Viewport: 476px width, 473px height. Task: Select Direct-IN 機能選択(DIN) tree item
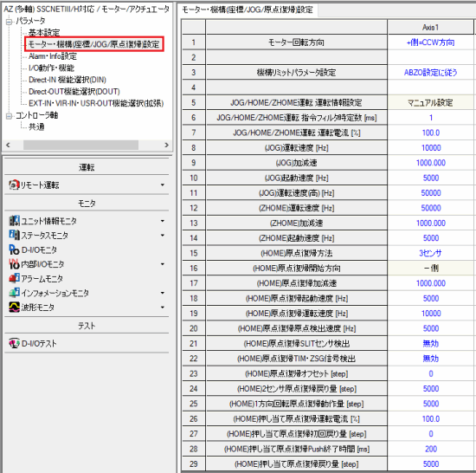click(x=68, y=80)
